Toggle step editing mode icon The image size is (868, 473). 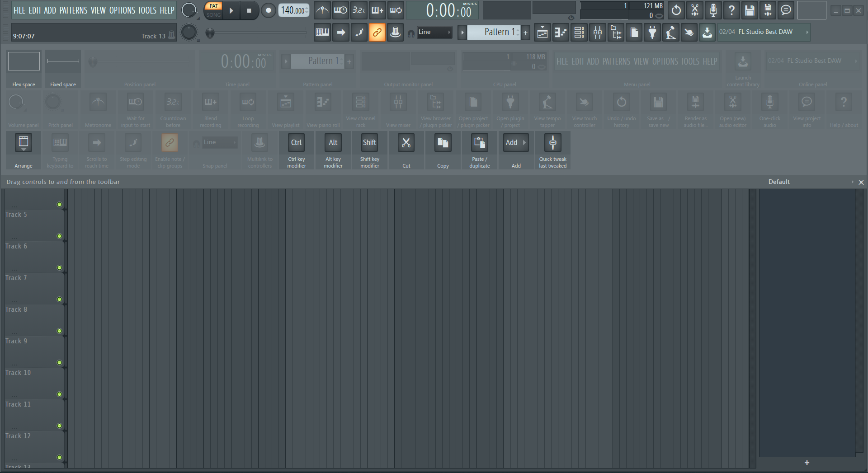coord(359,32)
